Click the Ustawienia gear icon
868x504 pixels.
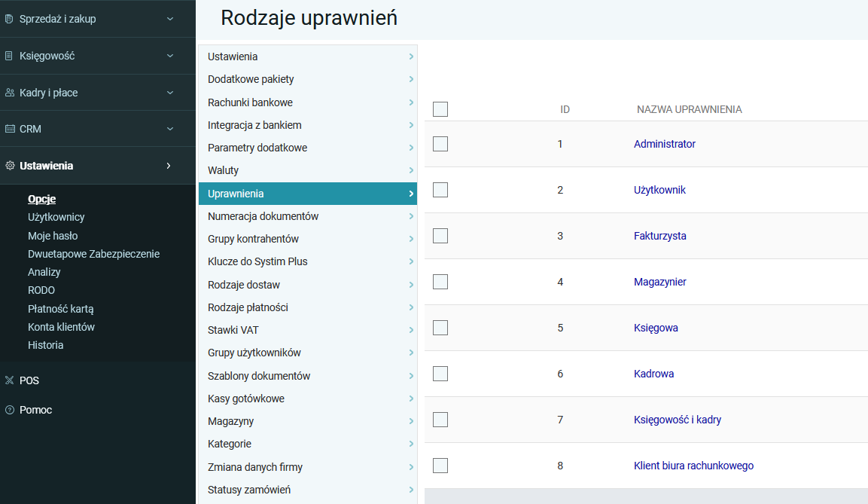tap(10, 166)
